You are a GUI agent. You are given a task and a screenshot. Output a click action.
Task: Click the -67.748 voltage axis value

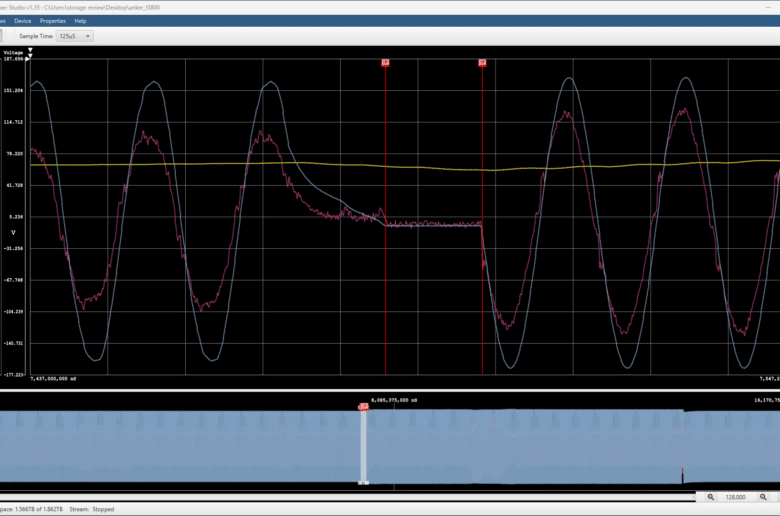pos(13,280)
